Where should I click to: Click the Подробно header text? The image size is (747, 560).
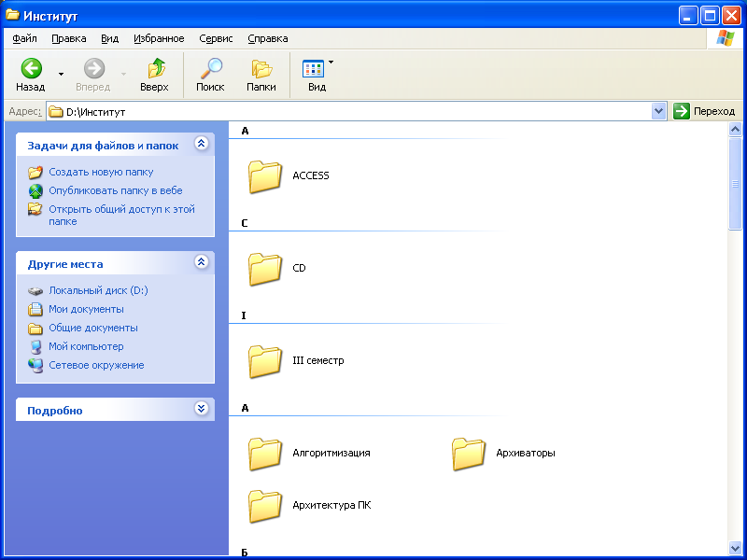pos(55,411)
